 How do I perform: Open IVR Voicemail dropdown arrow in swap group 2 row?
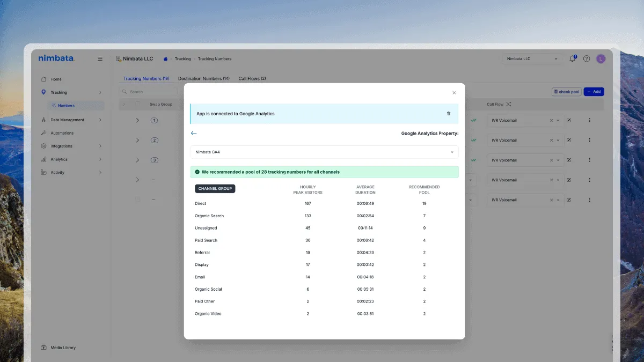pyautogui.click(x=558, y=140)
